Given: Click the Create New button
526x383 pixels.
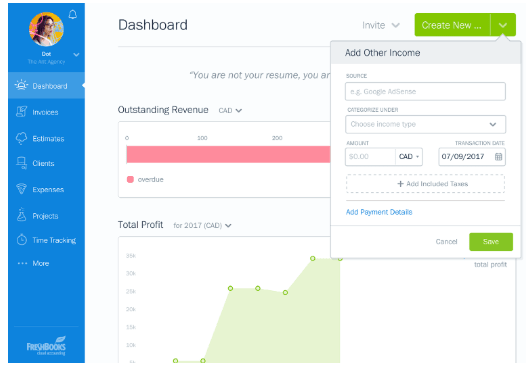Looking at the screenshot, I should [452, 25].
